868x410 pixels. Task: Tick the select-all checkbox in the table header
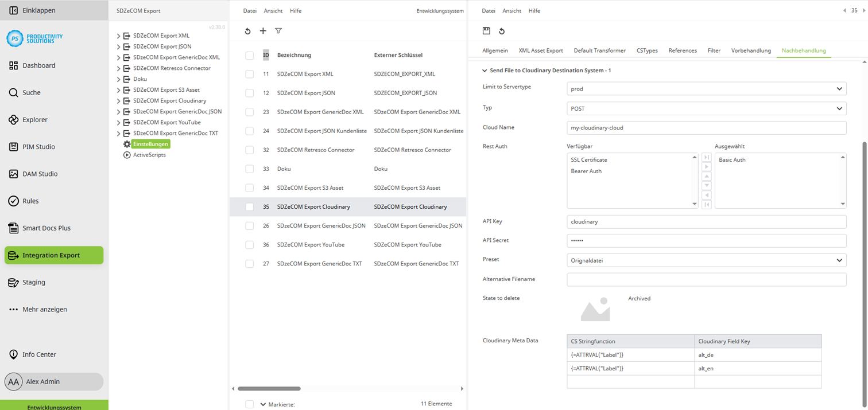click(x=250, y=54)
